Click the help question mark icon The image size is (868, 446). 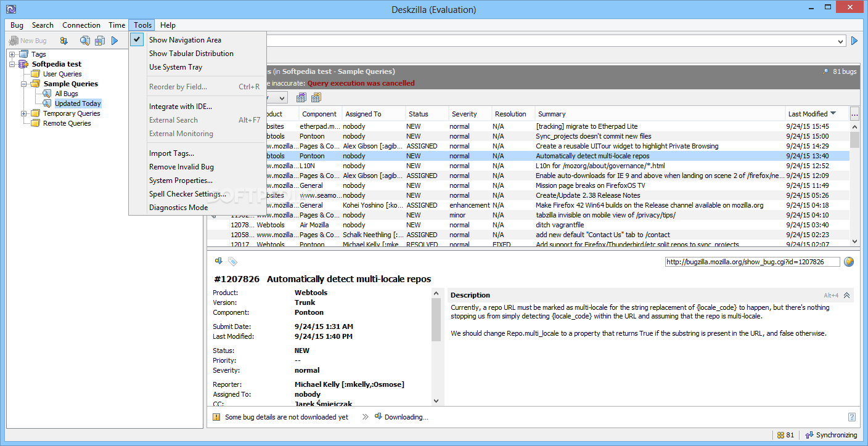(852, 417)
